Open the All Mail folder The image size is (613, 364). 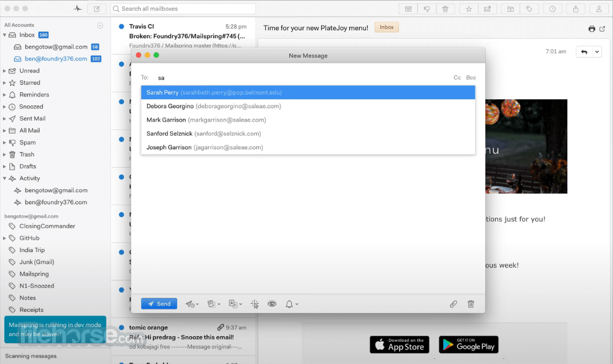click(30, 131)
